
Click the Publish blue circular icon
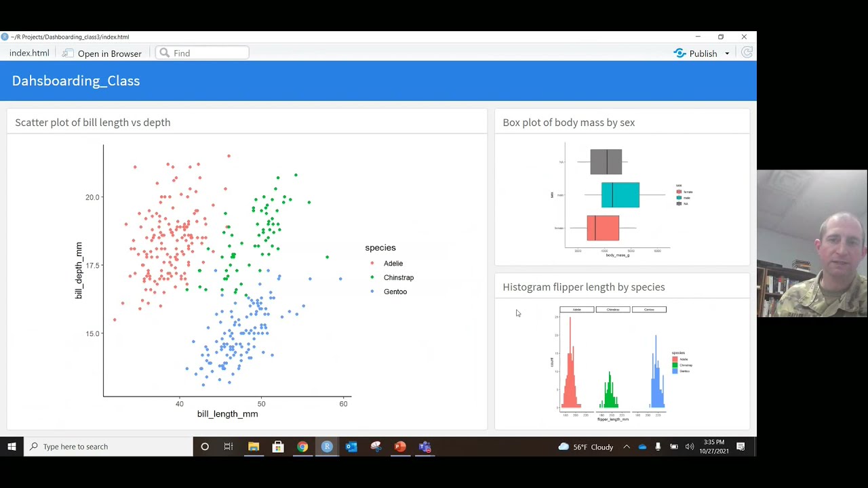pyautogui.click(x=679, y=53)
